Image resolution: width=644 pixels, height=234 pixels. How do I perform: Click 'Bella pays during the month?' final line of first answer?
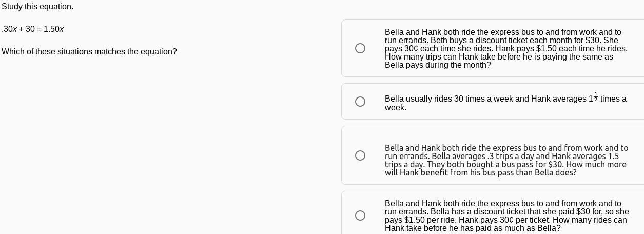point(438,65)
